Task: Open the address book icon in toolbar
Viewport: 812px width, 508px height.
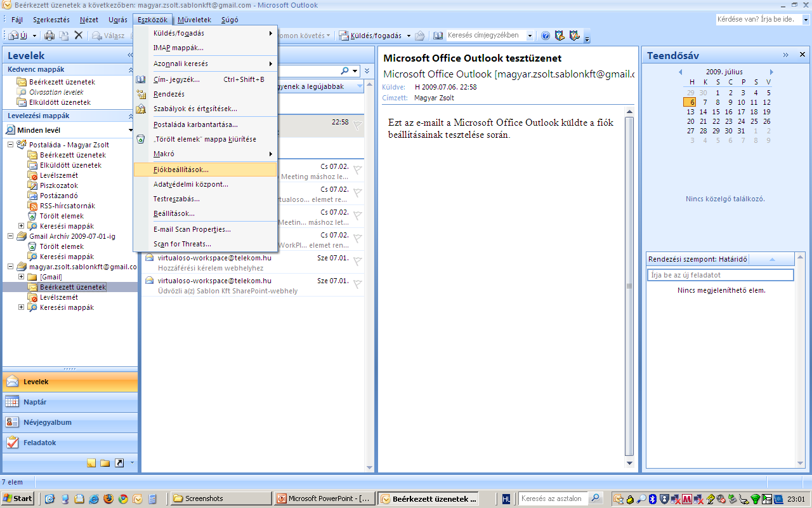Action: click(x=438, y=36)
